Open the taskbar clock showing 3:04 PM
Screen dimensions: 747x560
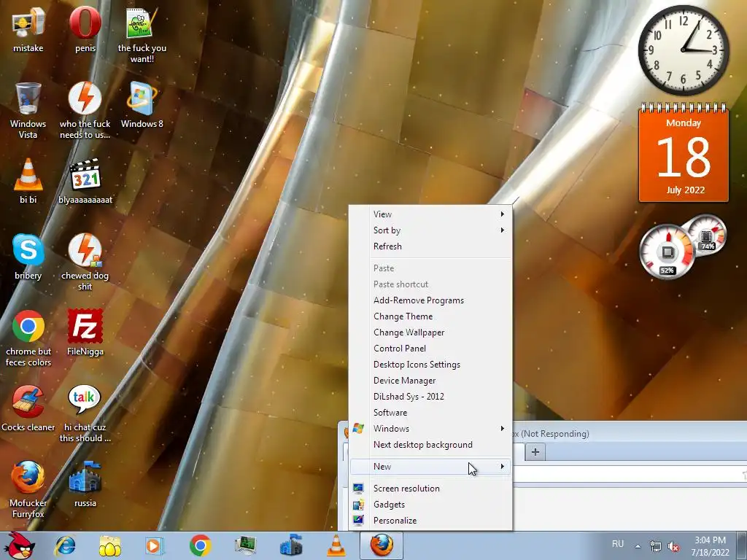tap(711, 546)
